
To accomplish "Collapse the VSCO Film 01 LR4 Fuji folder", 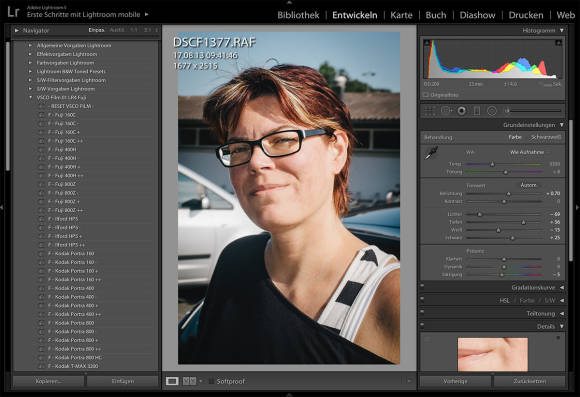I will [30, 97].
